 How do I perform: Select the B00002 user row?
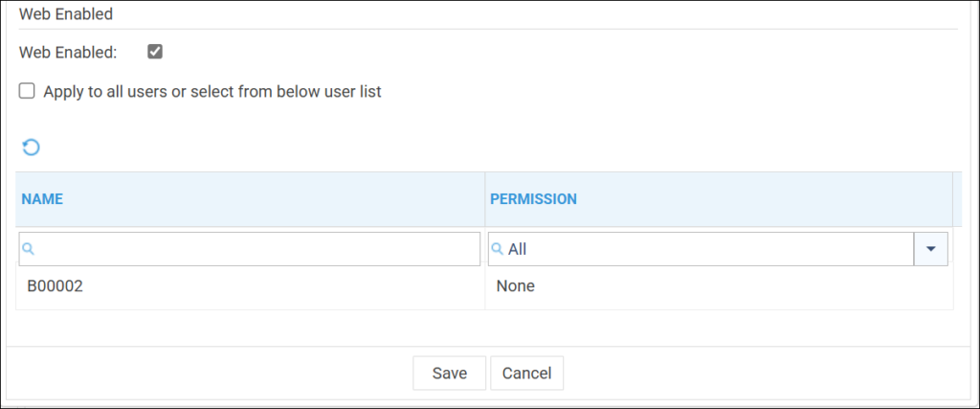point(56,285)
